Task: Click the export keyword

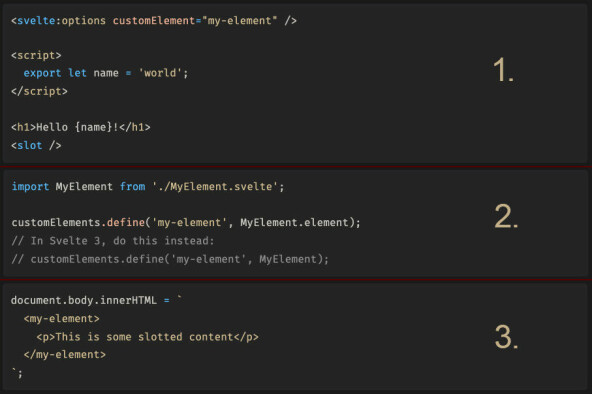Action: click(x=42, y=73)
